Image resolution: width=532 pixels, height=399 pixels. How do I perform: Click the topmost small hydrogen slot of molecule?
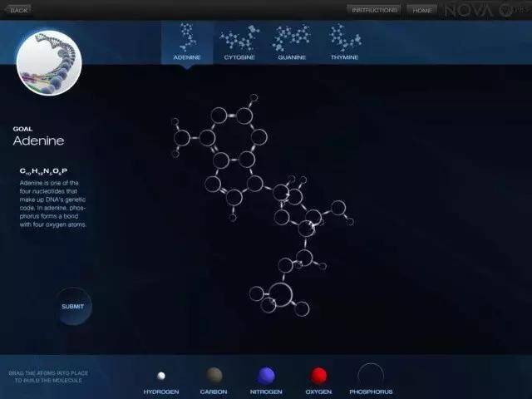254,98
